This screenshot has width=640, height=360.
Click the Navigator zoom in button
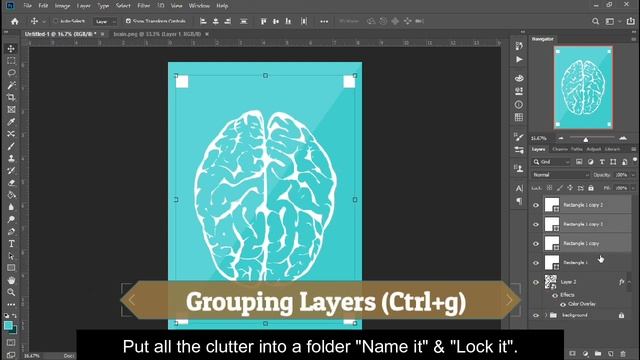pos(623,139)
